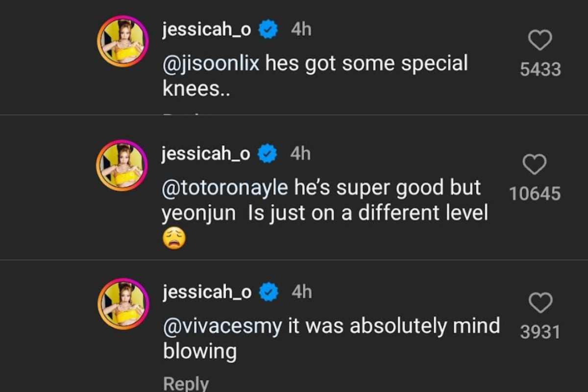Tap the blue verified badge on the yeonjun comment

click(268, 154)
